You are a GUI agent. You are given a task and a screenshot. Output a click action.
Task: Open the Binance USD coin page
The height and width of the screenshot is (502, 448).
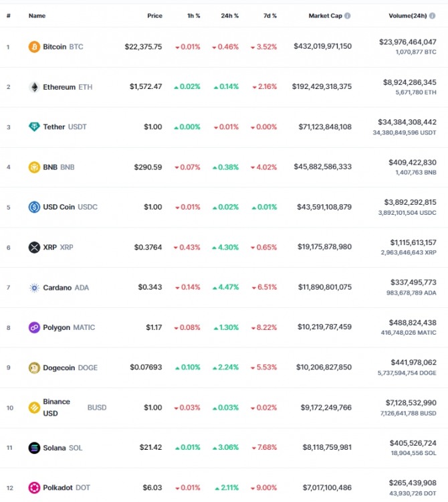pyautogui.click(x=56, y=407)
